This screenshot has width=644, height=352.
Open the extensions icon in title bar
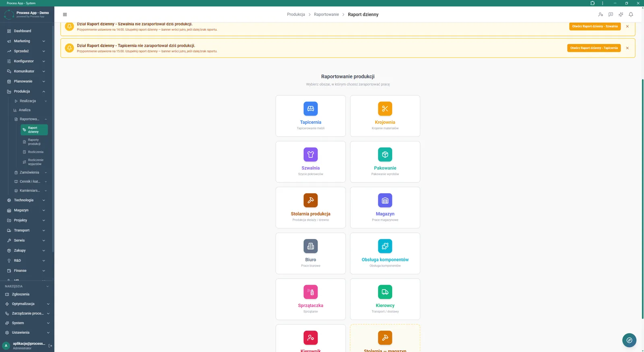[592, 3]
